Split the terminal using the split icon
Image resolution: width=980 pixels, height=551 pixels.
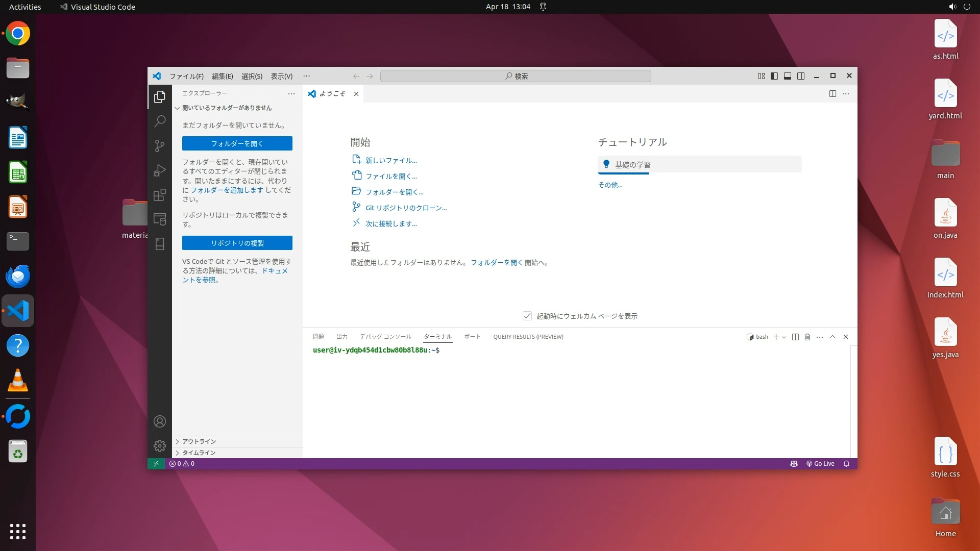pos(795,337)
